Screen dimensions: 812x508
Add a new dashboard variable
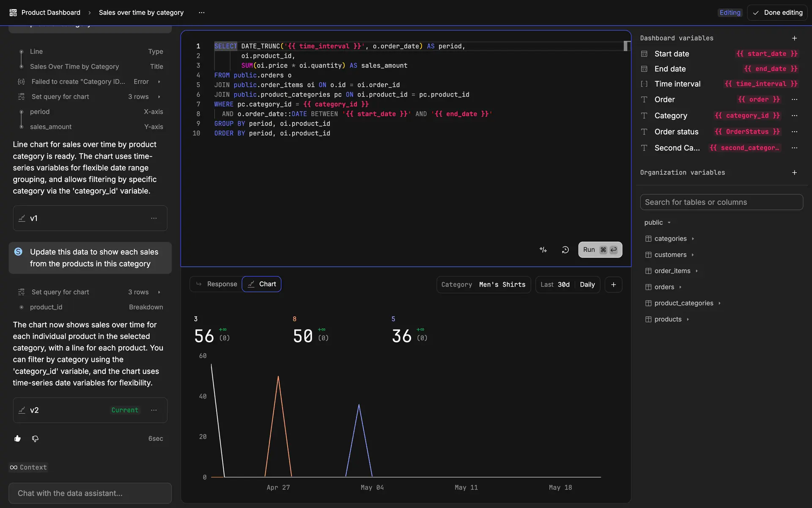coord(794,38)
